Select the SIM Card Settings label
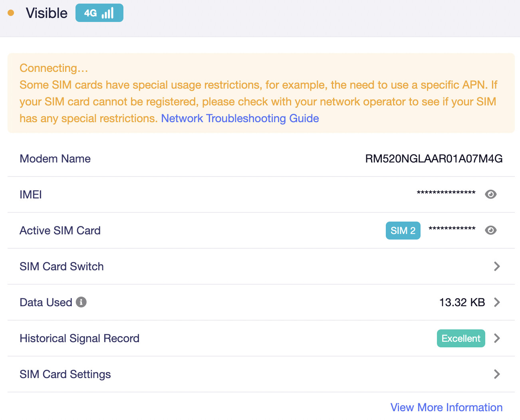The width and height of the screenshot is (520, 420). click(x=65, y=374)
